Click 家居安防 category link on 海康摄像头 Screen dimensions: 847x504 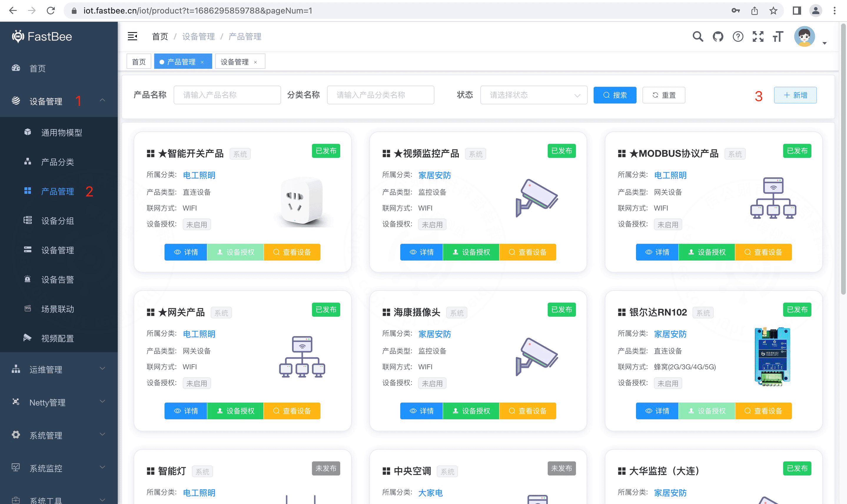[434, 334]
